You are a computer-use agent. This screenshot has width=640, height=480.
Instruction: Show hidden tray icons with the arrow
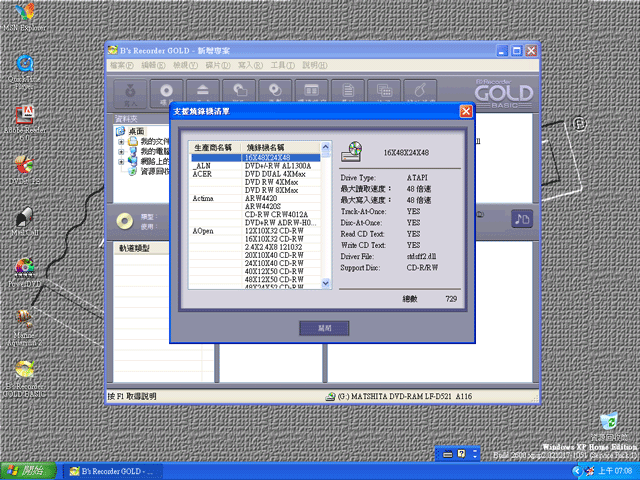576,471
